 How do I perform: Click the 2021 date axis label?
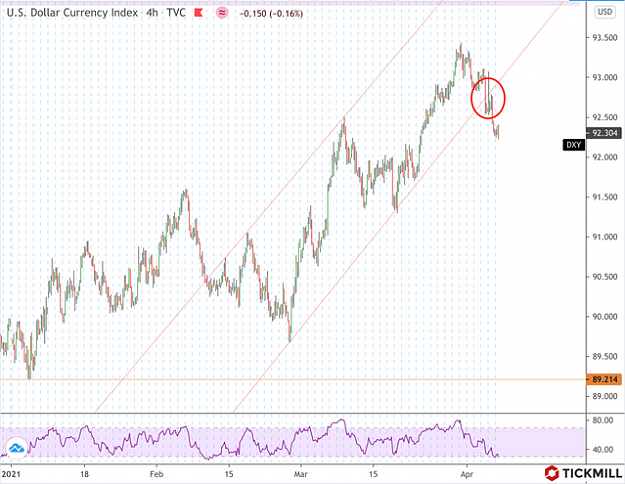pyautogui.click(x=11, y=474)
